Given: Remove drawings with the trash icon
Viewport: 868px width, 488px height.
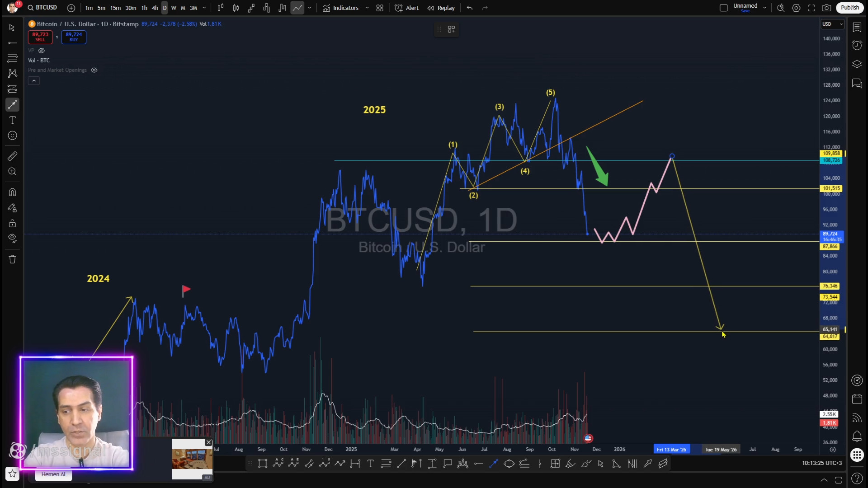Looking at the screenshot, I should coord(12,259).
